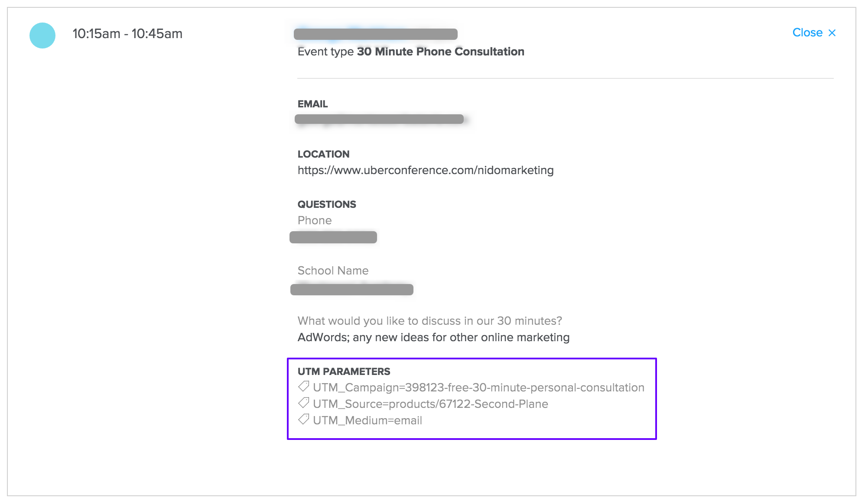Select the 30 Minute Phone Consultation text
The height and width of the screenshot is (504, 865).
440,52
